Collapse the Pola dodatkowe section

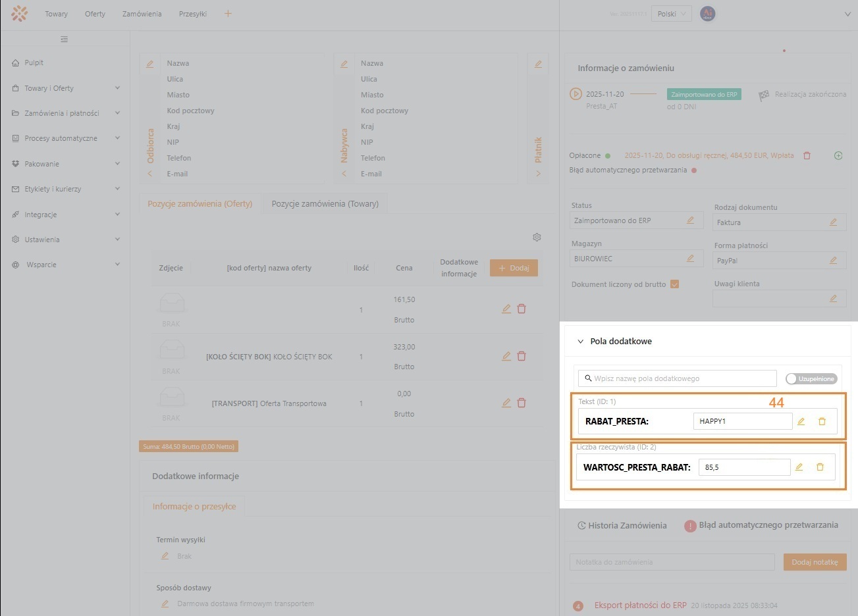(580, 342)
